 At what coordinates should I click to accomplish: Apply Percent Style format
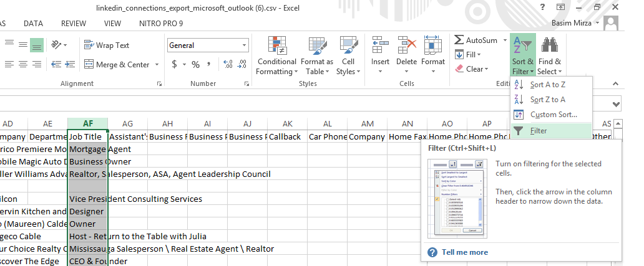pos(195,64)
